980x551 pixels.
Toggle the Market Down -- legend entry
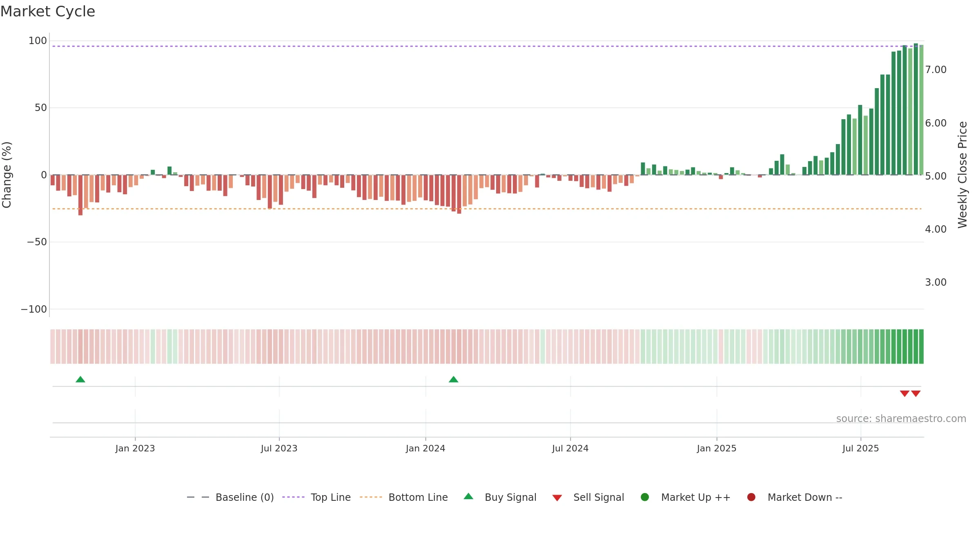point(795,497)
